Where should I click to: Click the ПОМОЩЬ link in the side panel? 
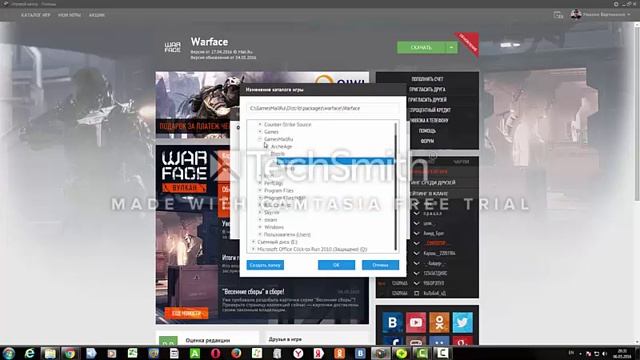point(427,131)
